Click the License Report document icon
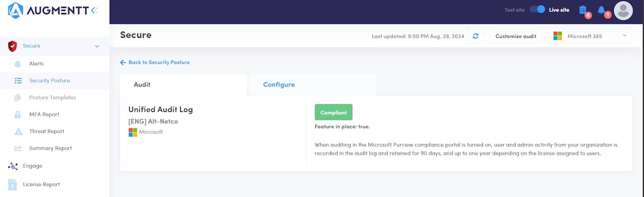The image size is (644, 197). point(13,184)
